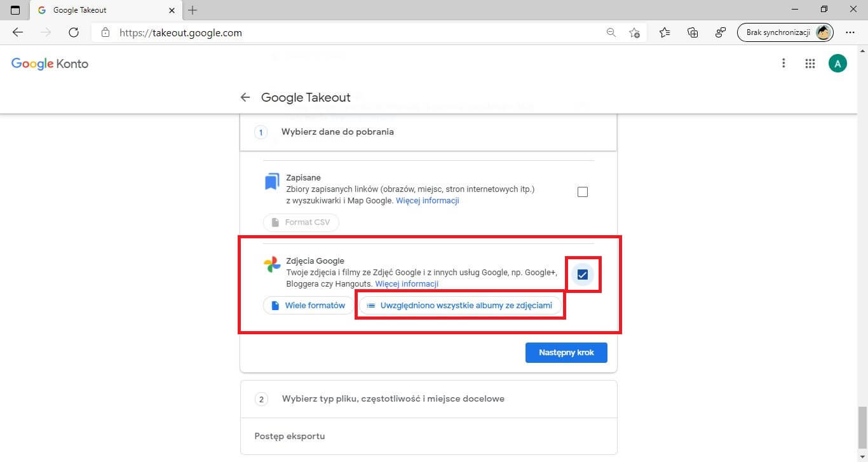868x462 pixels.
Task: Open the Favorites list icon
Action: click(x=665, y=32)
